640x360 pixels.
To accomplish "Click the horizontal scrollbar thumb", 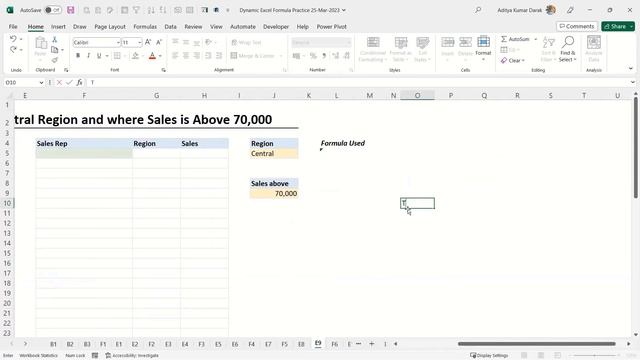I will 536,344.
